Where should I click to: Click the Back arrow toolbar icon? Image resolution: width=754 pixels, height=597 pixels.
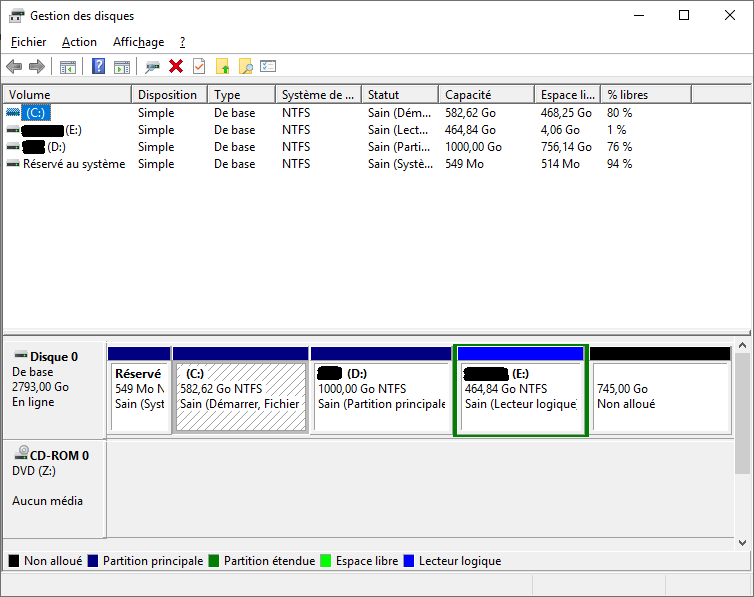pyautogui.click(x=14, y=67)
